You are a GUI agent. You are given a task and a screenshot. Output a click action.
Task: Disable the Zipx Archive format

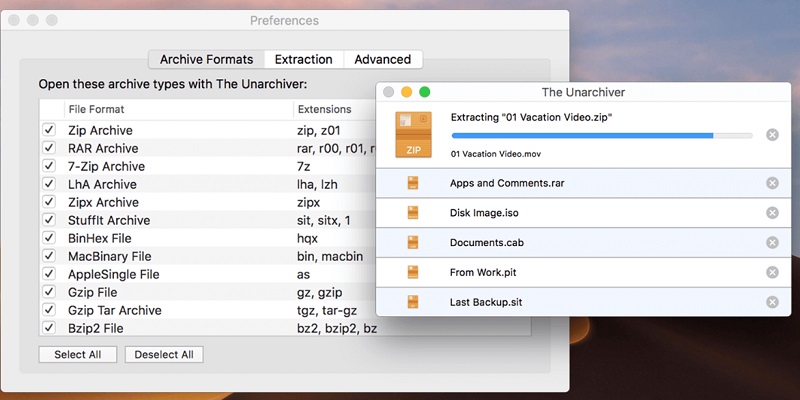[x=49, y=202]
